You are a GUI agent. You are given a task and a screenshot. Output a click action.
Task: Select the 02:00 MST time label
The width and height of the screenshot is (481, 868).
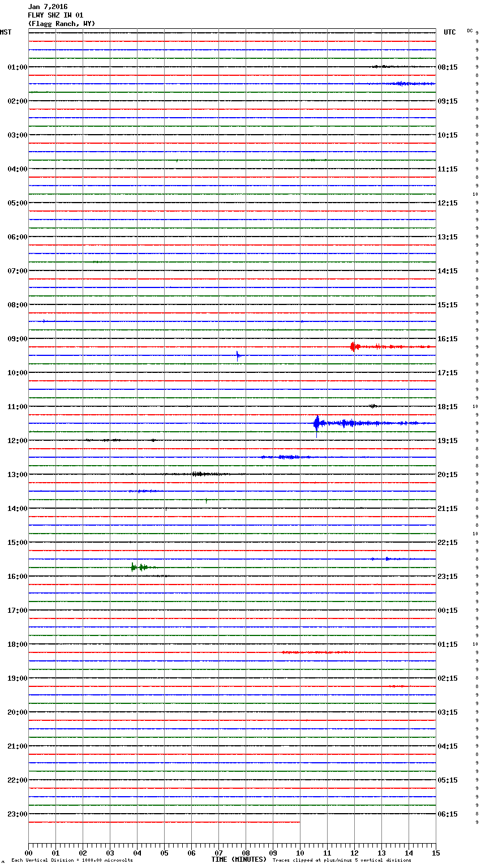click(x=17, y=101)
